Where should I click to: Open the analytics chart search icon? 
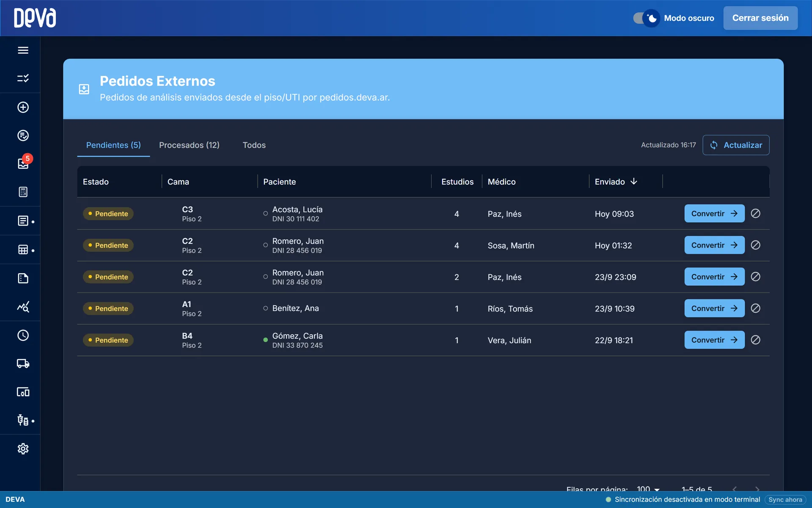click(x=23, y=306)
